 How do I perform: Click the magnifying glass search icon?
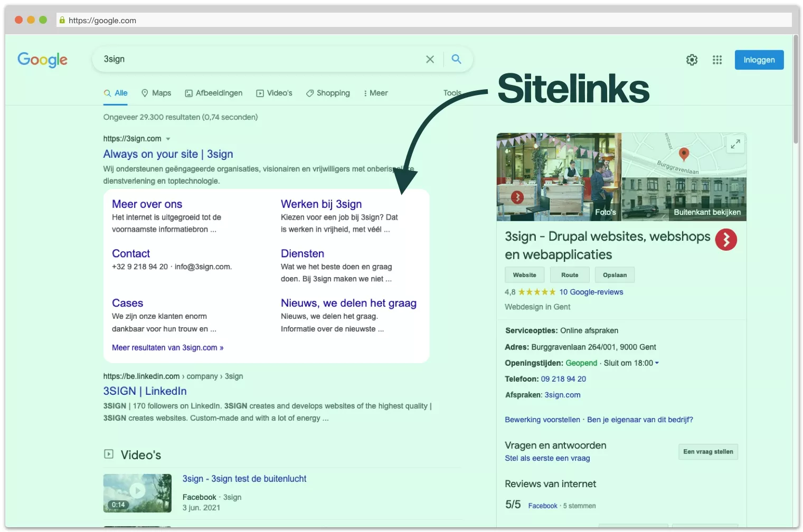(x=456, y=60)
